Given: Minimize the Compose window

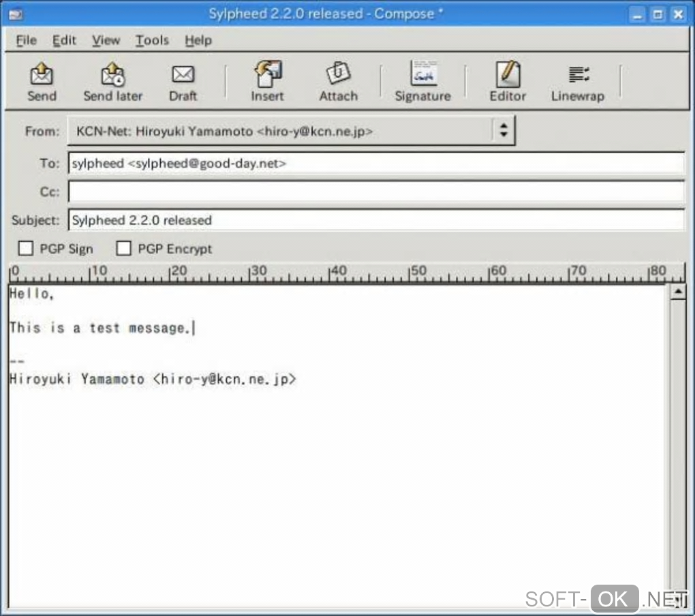Looking at the screenshot, I should click(637, 14).
